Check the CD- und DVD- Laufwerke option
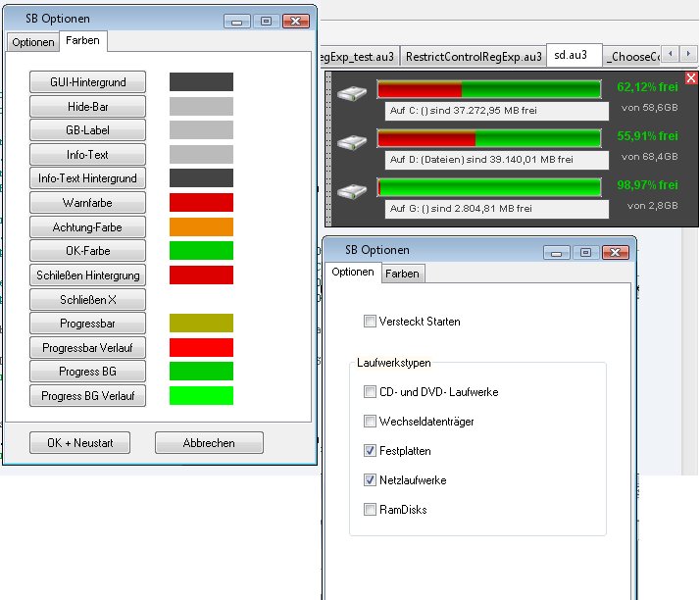 coord(370,392)
